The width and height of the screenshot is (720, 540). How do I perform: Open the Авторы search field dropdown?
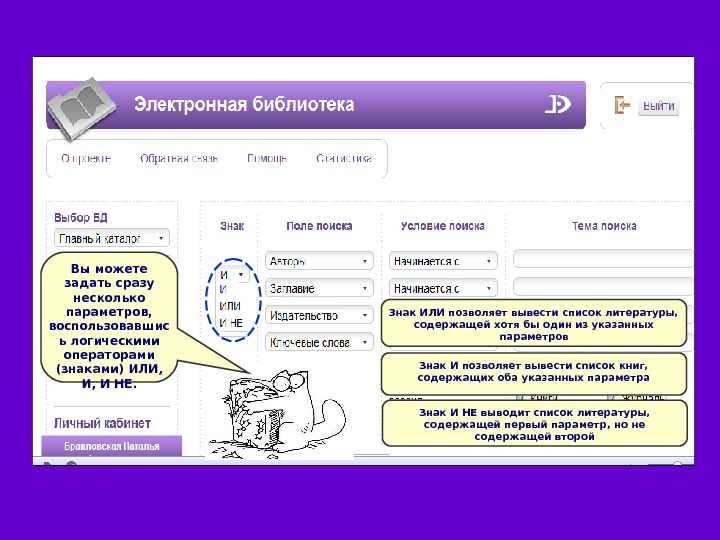pyautogui.click(x=319, y=261)
